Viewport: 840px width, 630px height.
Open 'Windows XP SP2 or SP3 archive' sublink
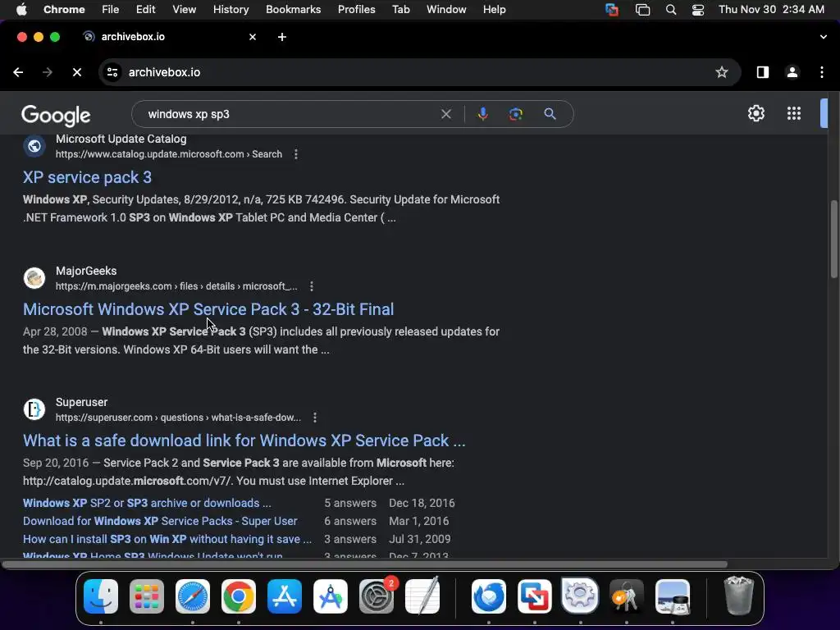tap(147, 503)
